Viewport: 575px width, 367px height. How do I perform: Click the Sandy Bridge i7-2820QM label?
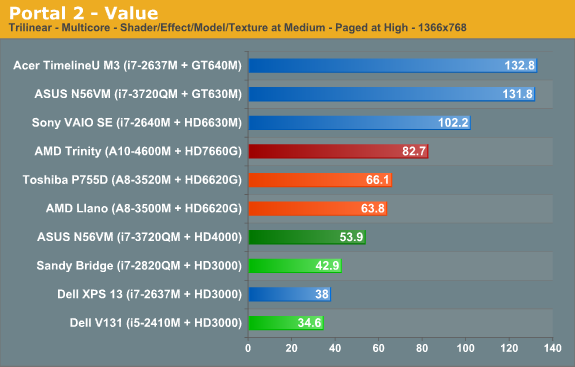click(x=139, y=265)
